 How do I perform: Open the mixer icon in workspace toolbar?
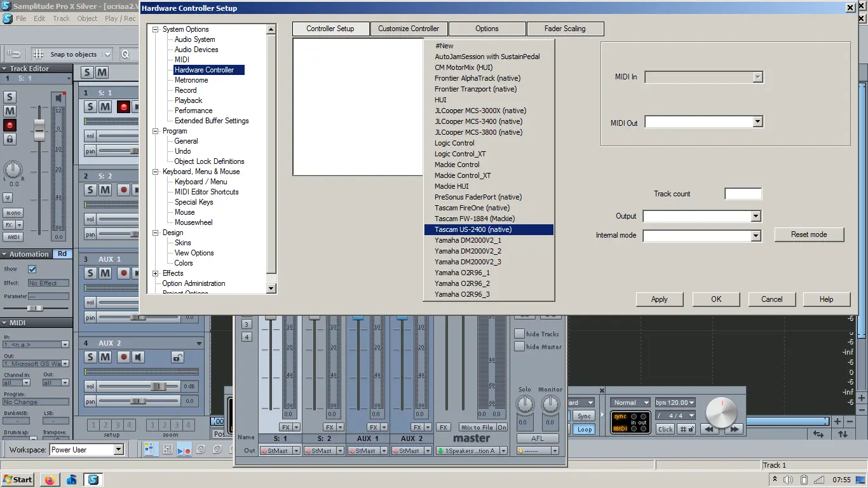167,450
